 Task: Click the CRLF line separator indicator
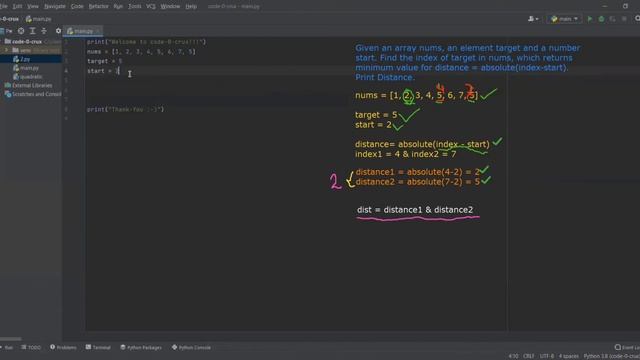[x=529, y=356]
